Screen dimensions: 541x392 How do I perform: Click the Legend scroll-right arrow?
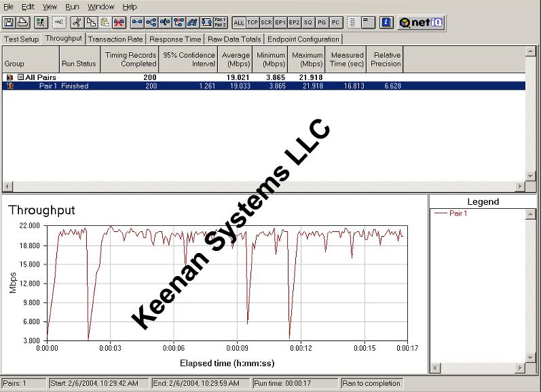[520, 368]
